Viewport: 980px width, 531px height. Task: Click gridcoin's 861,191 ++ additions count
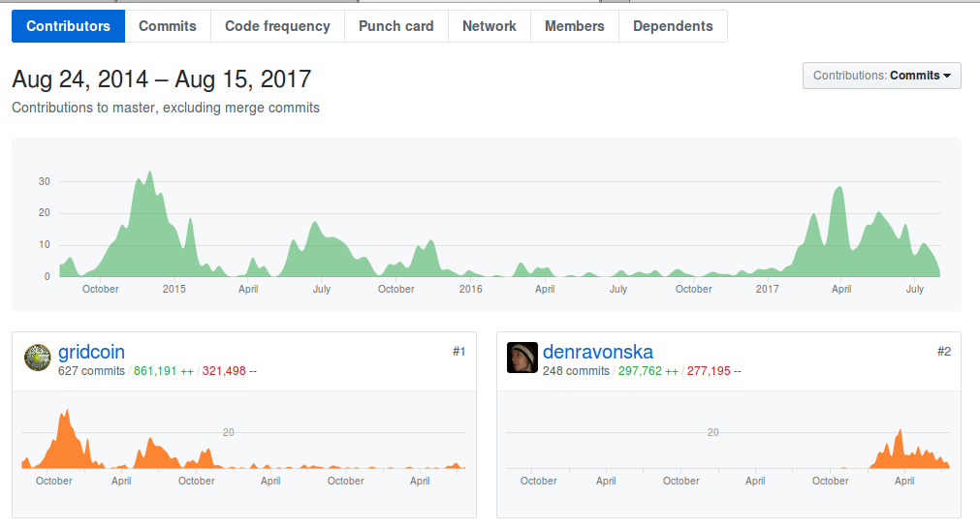pos(163,371)
